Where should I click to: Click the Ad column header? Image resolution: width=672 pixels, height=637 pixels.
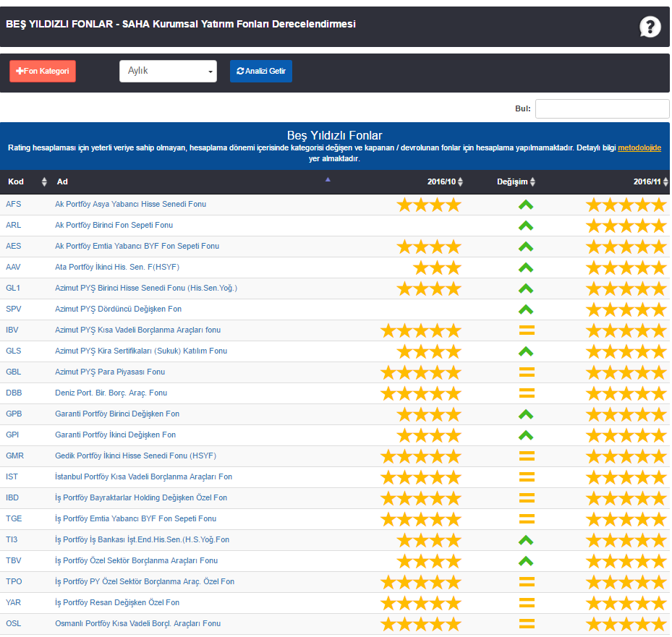pos(62,182)
